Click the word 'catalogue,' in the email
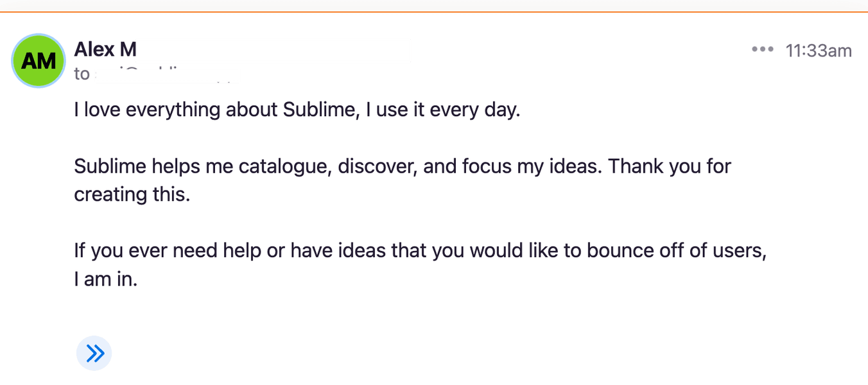The image size is (868, 385). [x=285, y=167]
